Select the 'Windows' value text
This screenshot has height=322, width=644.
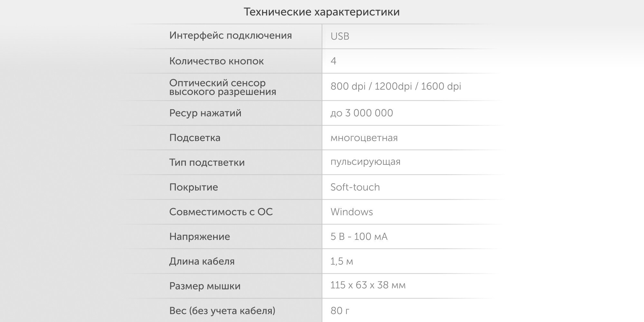tap(352, 212)
